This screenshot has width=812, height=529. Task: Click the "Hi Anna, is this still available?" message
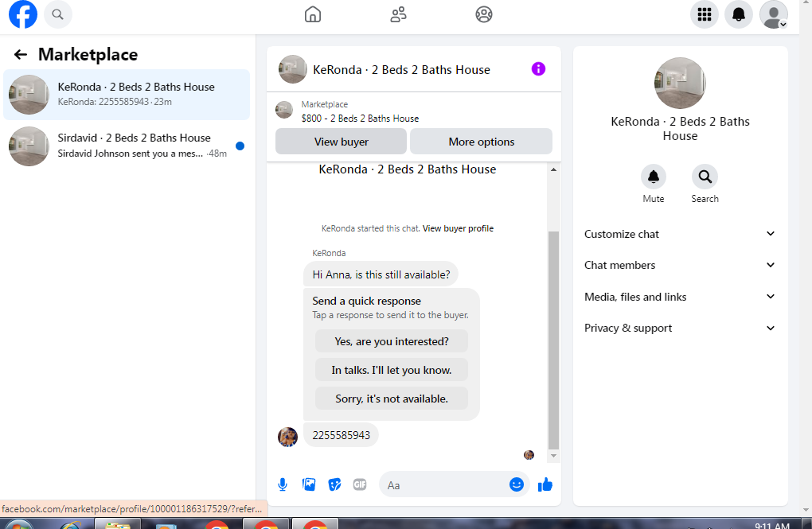[x=381, y=275]
